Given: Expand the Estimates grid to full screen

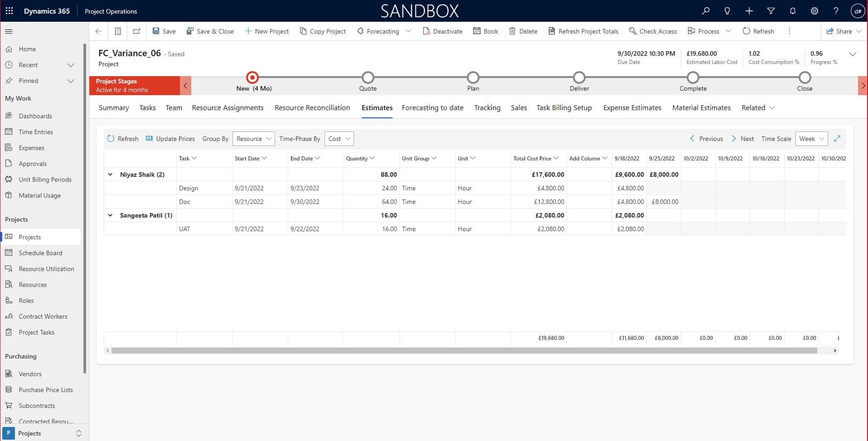Looking at the screenshot, I should [837, 139].
